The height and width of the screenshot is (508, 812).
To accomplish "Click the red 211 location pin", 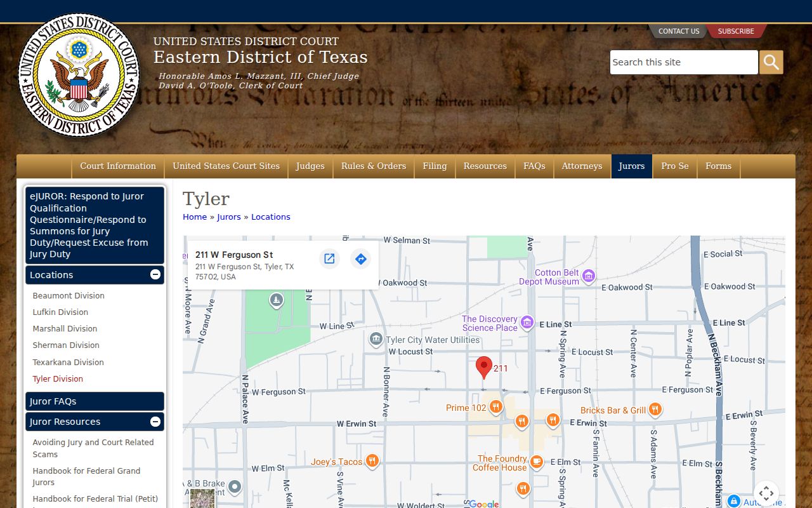I will pyautogui.click(x=484, y=368).
